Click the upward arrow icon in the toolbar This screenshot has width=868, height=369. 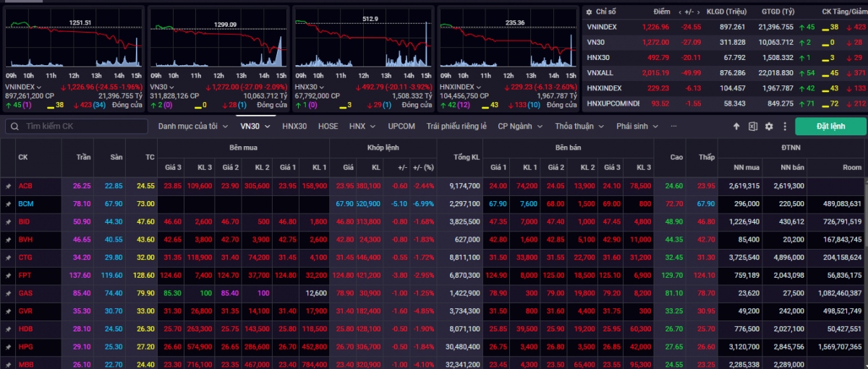tap(736, 126)
